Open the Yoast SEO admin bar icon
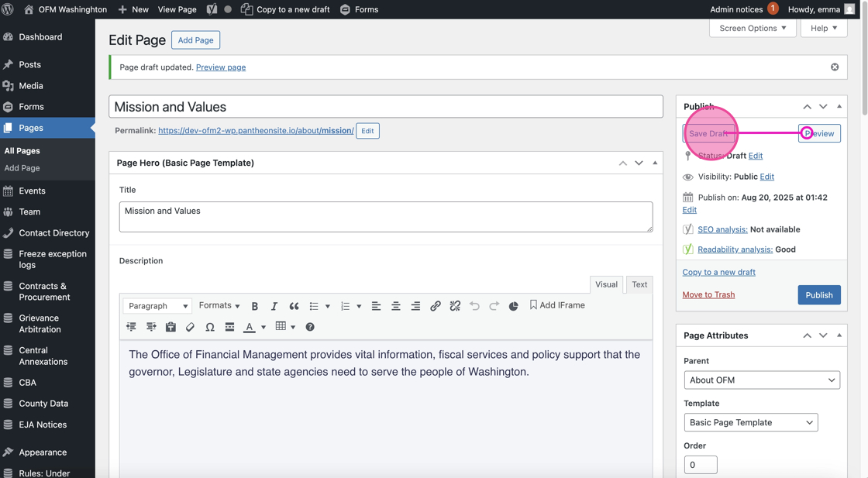This screenshot has height=478, width=868. (212, 9)
